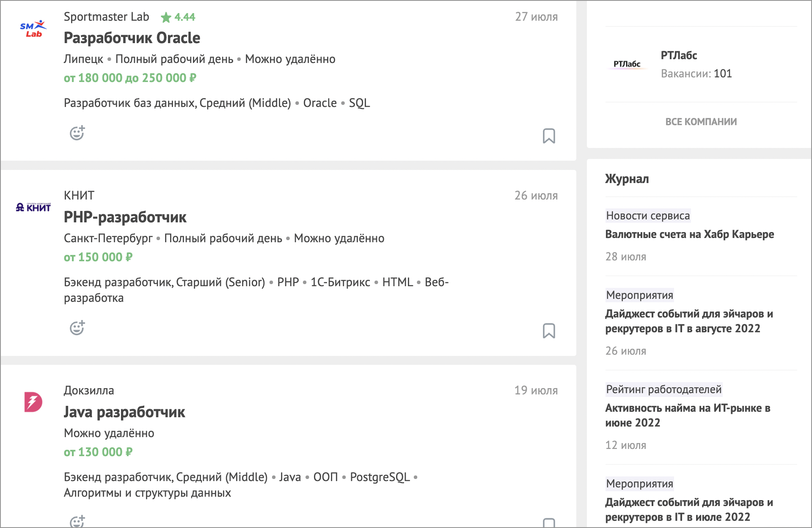Click salary от 180 000 до 250 000 ₽
The height and width of the screenshot is (528, 812).
point(130,78)
